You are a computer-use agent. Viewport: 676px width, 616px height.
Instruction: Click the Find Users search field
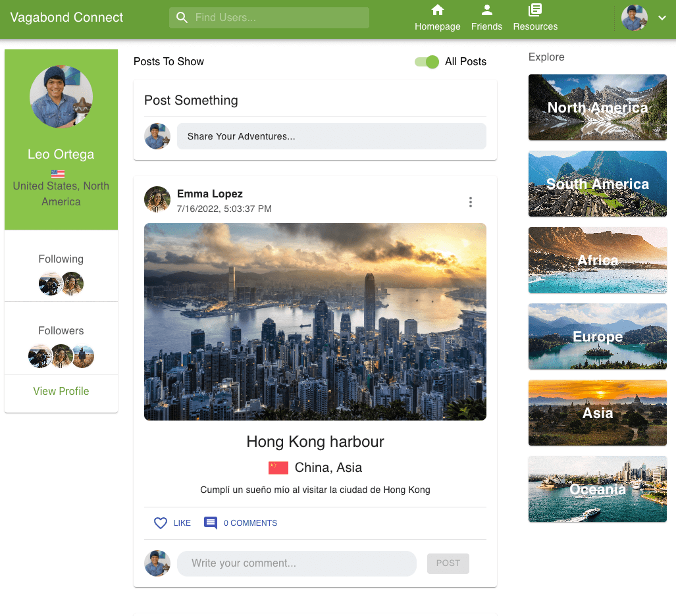click(269, 18)
